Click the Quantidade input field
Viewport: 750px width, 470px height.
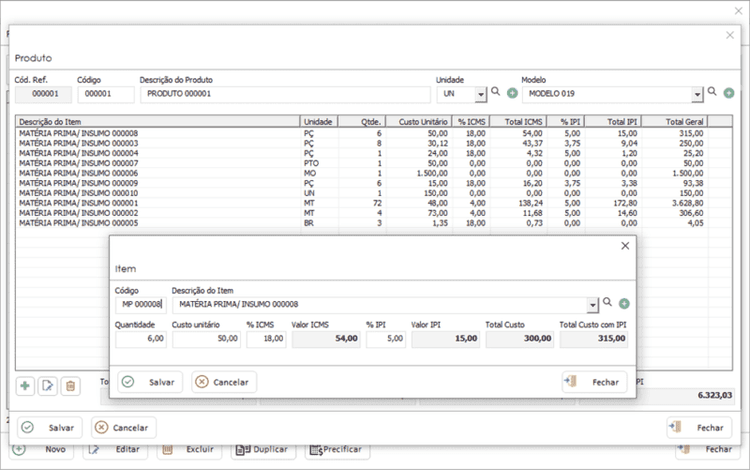(141, 339)
